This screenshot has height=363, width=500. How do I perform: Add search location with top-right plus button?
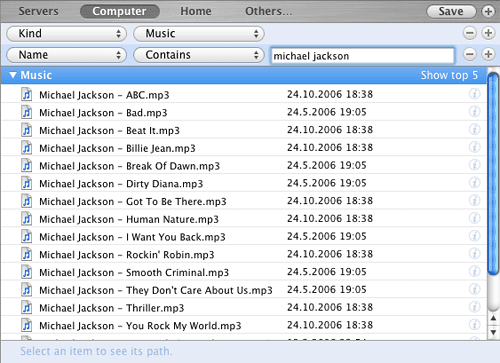coord(488,11)
